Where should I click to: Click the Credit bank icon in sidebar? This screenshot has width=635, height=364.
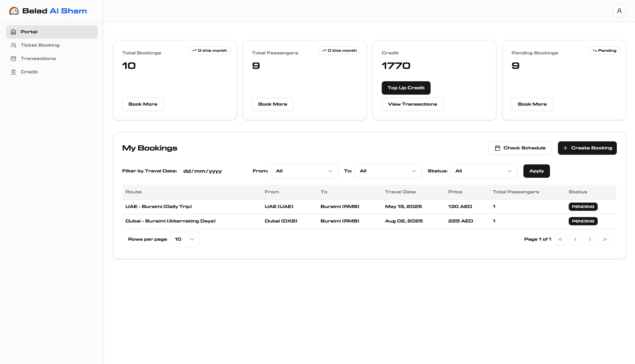pyautogui.click(x=13, y=72)
